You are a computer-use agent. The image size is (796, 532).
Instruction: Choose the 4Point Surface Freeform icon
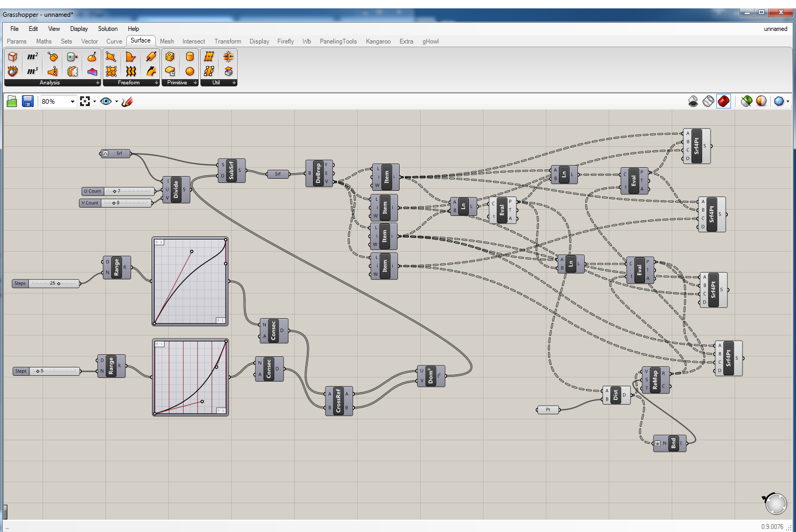tap(111, 57)
